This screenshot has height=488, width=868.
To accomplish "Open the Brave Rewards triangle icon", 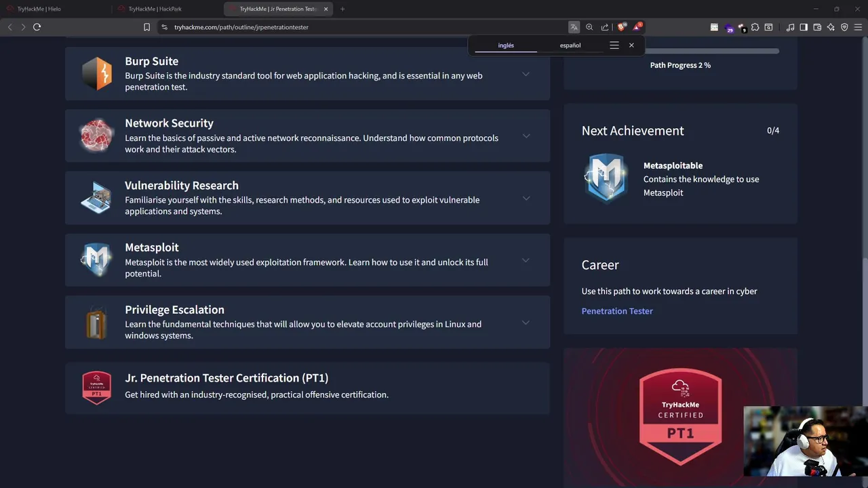I will coord(637,27).
